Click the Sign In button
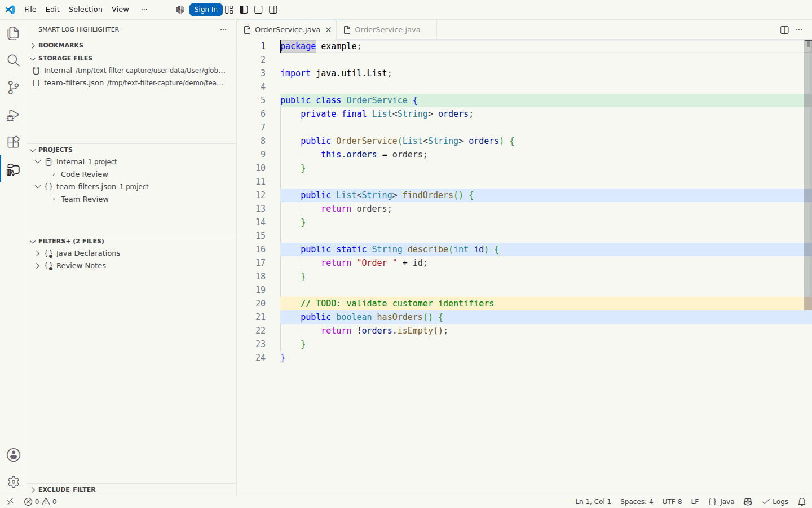Viewport: 812px width, 508px height. [x=206, y=10]
